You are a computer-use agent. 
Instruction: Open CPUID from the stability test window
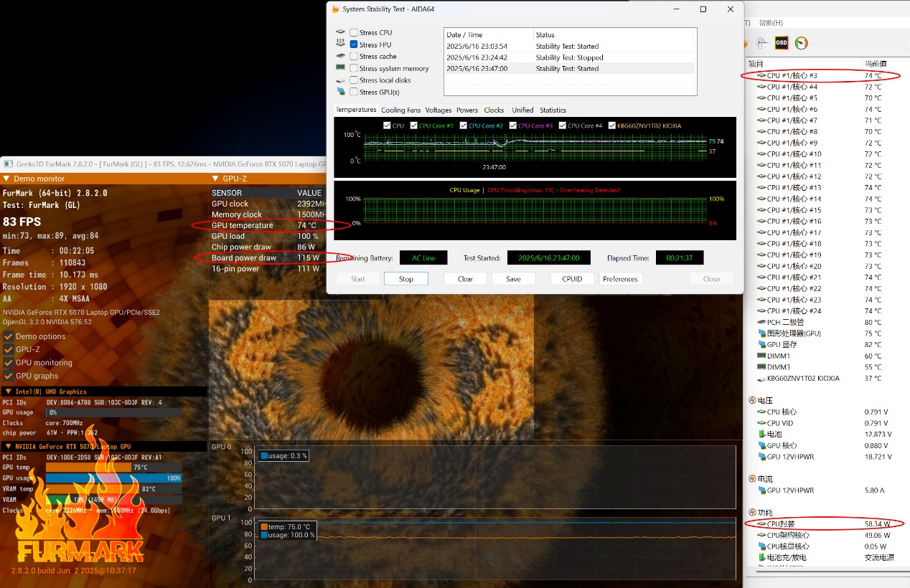pos(572,279)
